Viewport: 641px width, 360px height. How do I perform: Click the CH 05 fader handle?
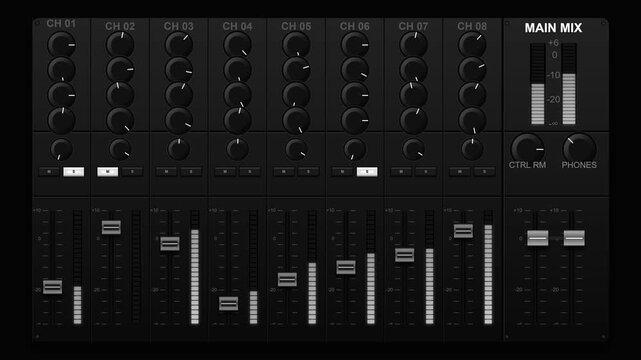tap(287, 280)
